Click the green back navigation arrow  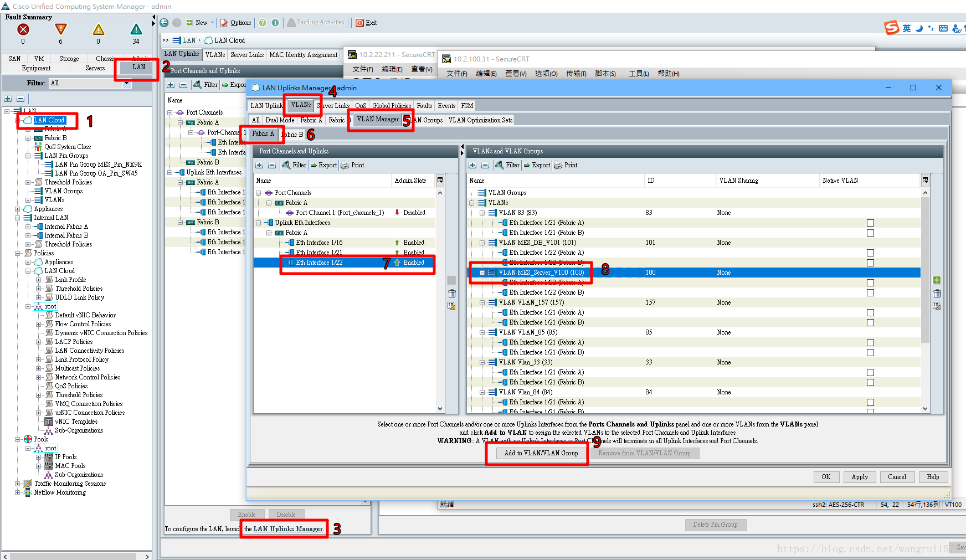(x=164, y=23)
